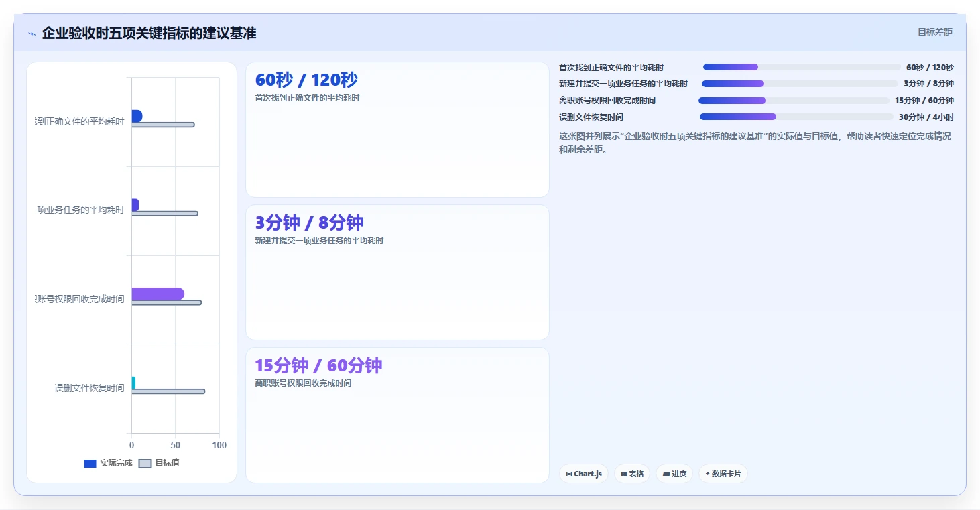This screenshot has height=510, width=980.
Task: Toggle the 实际完成 legend item
Action: click(108, 463)
